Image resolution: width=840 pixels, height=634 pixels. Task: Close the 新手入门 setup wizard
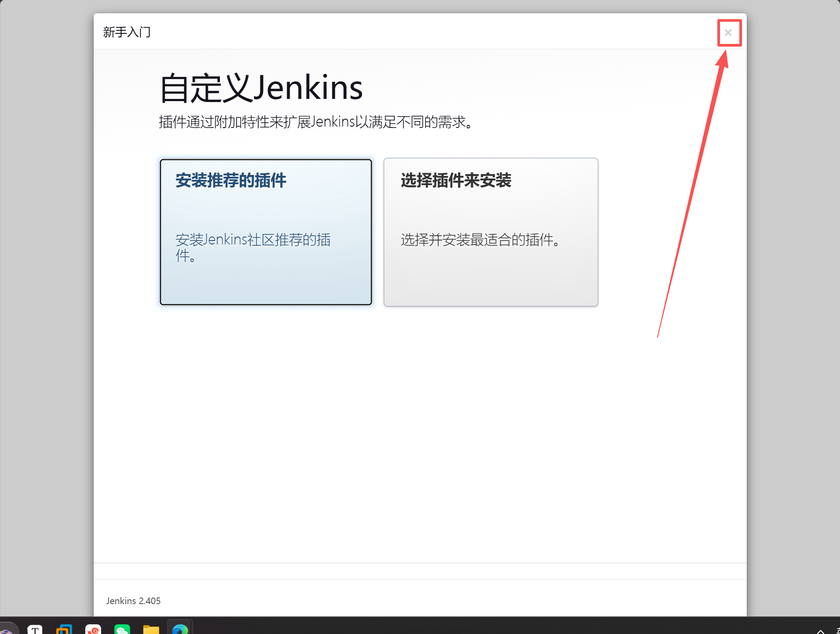pyautogui.click(x=728, y=33)
